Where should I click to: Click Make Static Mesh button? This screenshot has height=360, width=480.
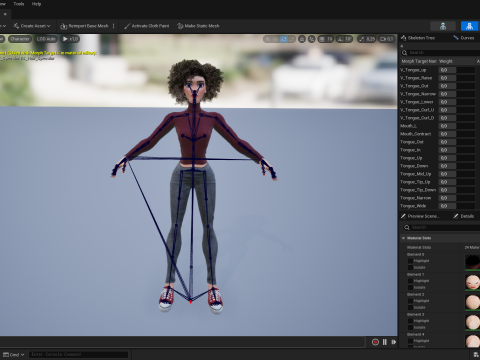[198, 26]
